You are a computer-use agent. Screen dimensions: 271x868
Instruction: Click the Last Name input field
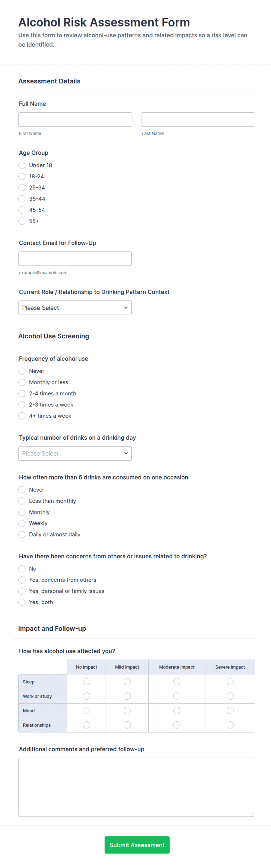point(198,120)
